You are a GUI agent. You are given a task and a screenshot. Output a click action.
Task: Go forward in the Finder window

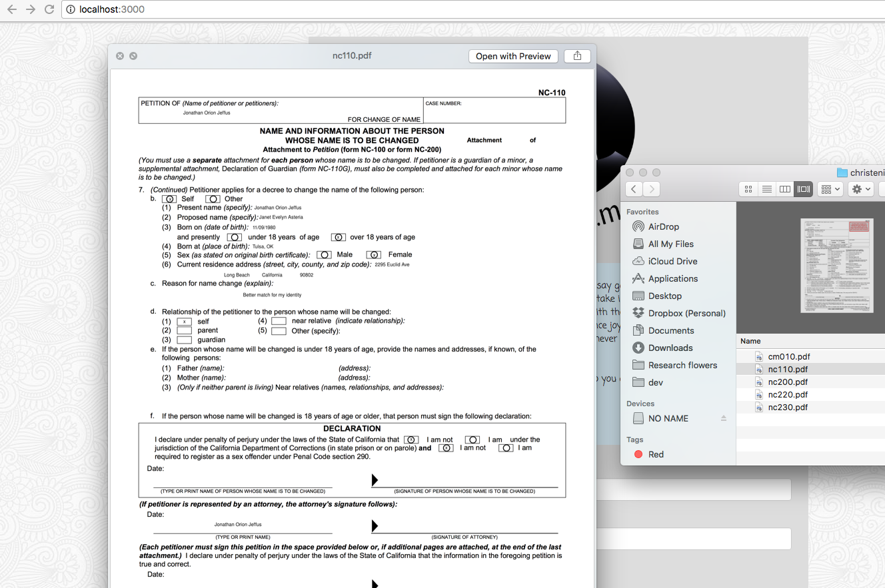coord(651,189)
